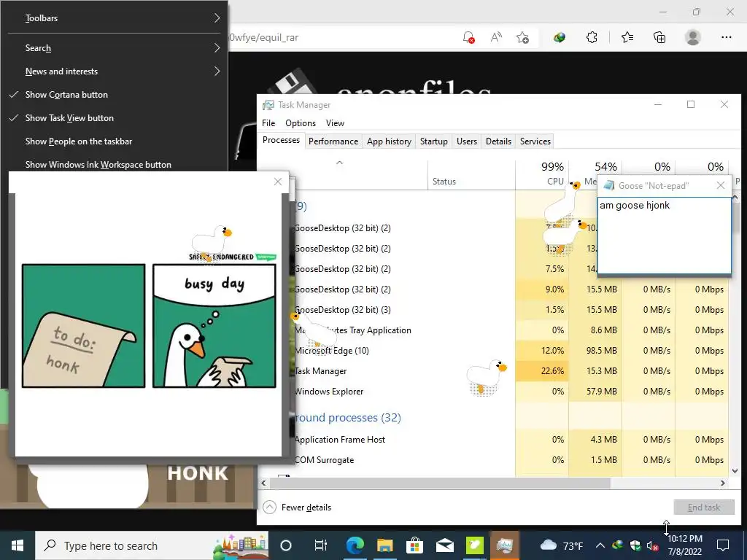Click the End task button
Viewport: 747px width, 560px height.
(x=704, y=507)
